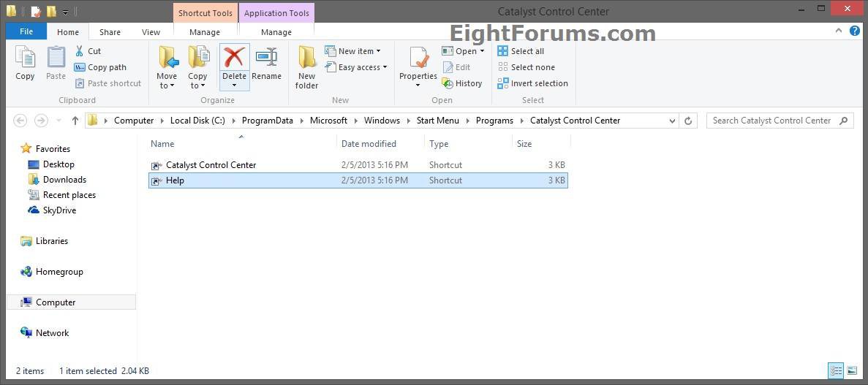This screenshot has height=385, width=868.
Task: Expand the address bar history dropdown
Action: 672,121
